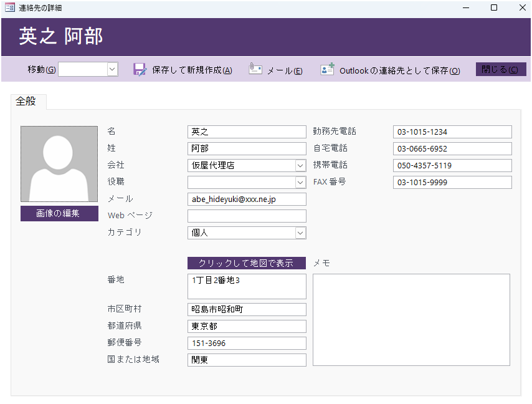Click the contact photo placeholder silhouette
The width and height of the screenshot is (532, 404).
pos(59,164)
